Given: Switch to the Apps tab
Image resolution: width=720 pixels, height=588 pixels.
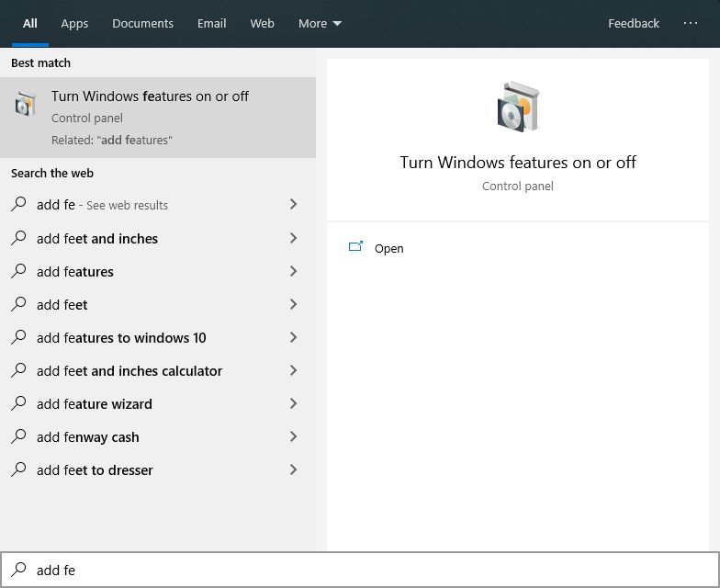Looking at the screenshot, I should coord(74,24).
